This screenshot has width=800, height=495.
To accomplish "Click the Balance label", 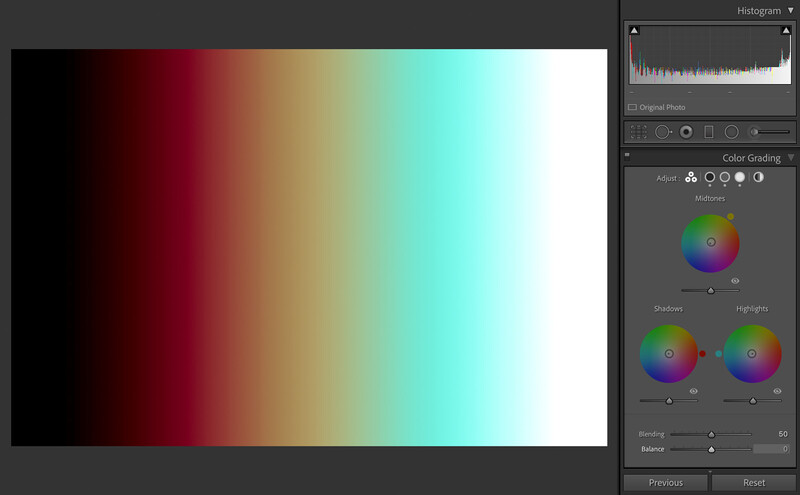I will 653,449.
